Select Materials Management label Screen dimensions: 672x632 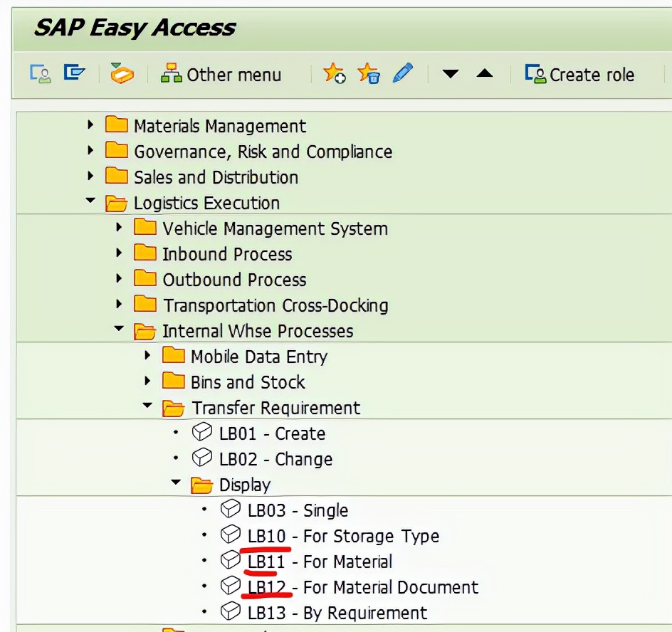coord(220,126)
